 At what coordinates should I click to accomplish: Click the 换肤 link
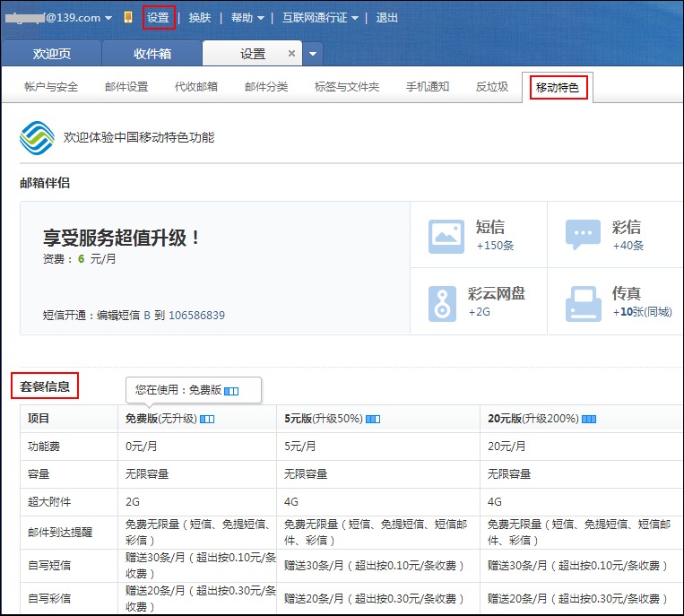pos(200,17)
